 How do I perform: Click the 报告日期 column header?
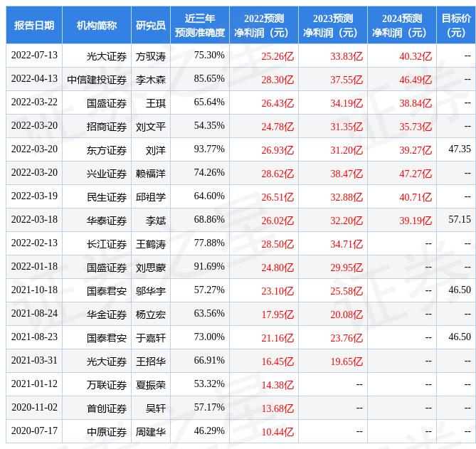point(33,26)
